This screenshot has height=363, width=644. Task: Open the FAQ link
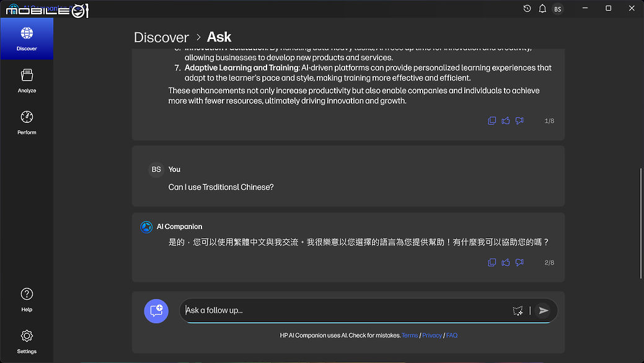click(x=451, y=336)
